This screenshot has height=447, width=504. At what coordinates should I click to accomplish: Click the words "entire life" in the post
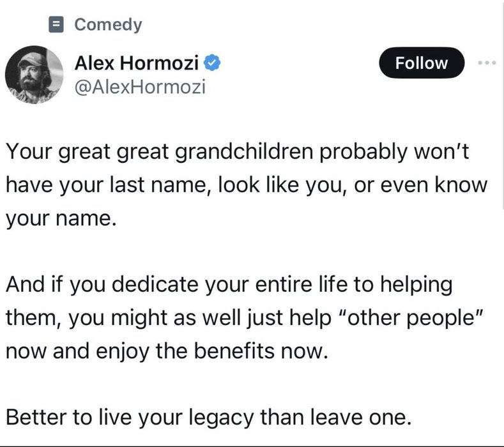click(x=302, y=284)
